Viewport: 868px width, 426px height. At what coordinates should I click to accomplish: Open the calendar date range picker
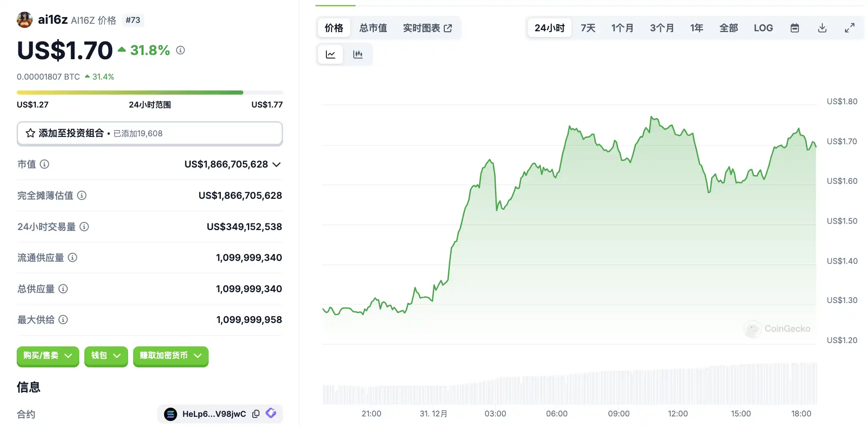coord(795,28)
